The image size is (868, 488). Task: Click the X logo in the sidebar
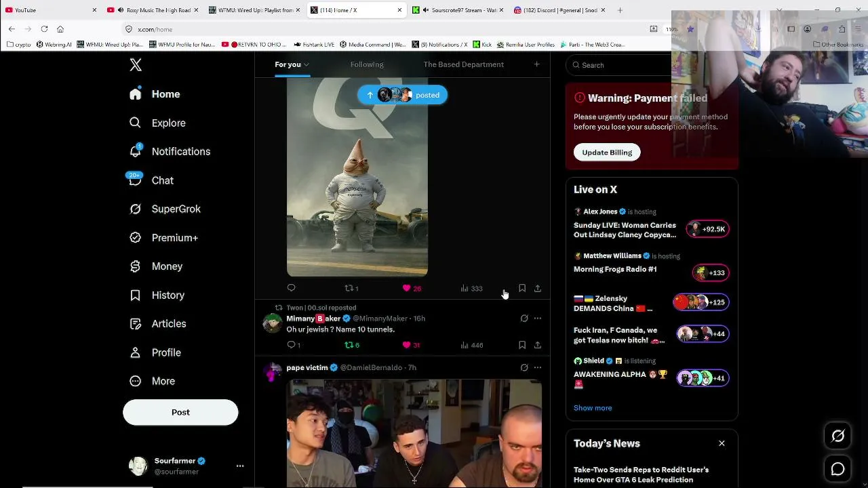pos(136,65)
